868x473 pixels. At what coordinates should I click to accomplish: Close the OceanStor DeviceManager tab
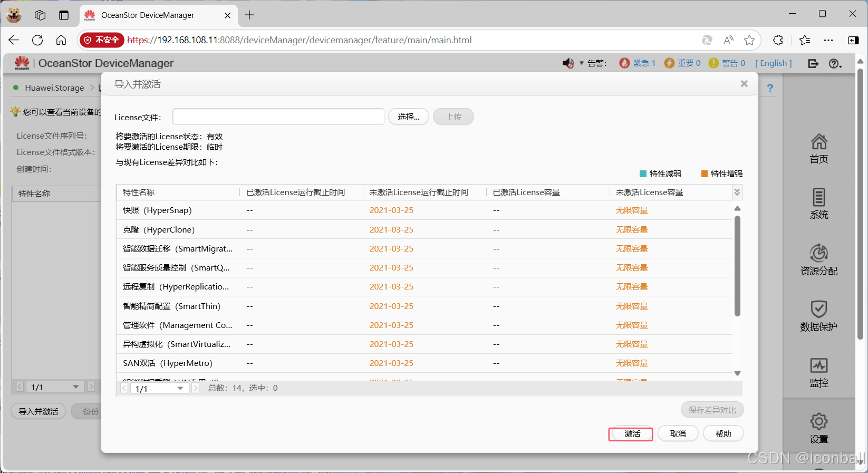click(x=227, y=15)
